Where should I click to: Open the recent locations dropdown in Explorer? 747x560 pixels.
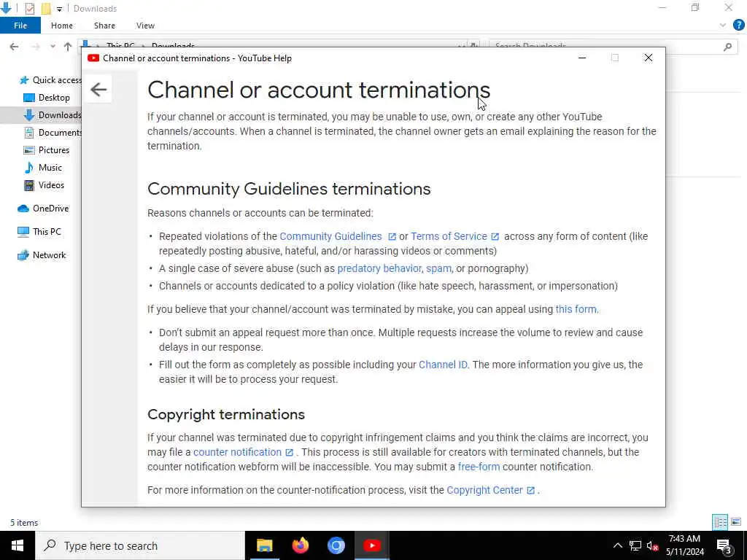pyautogui.click(x=53, y=47)
